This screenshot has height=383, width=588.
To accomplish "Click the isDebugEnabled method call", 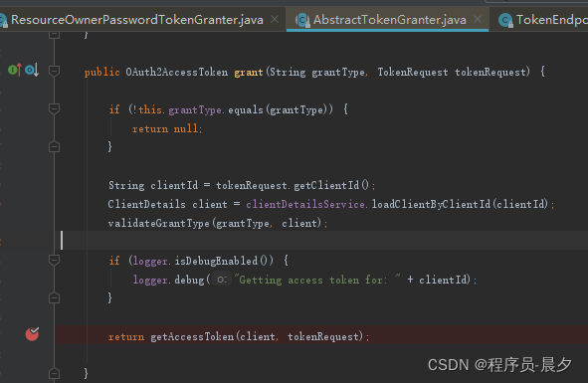I will click(x=216, y=261).
